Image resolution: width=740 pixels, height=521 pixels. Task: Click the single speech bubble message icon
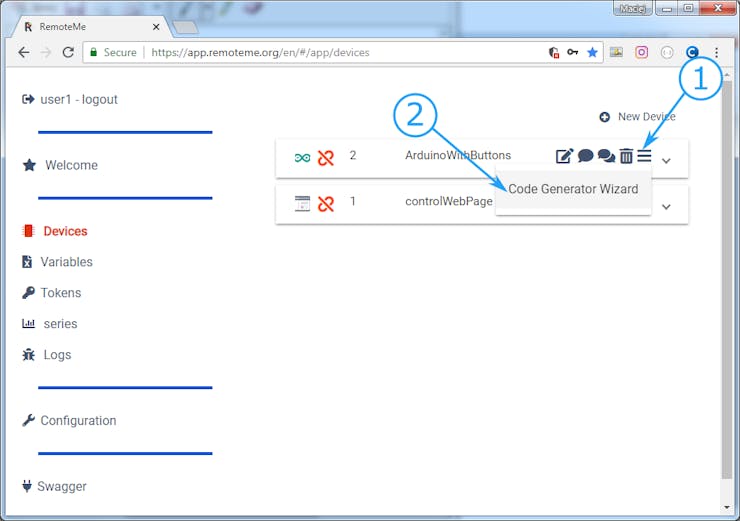pyautogui.click(x=585, y=155)
